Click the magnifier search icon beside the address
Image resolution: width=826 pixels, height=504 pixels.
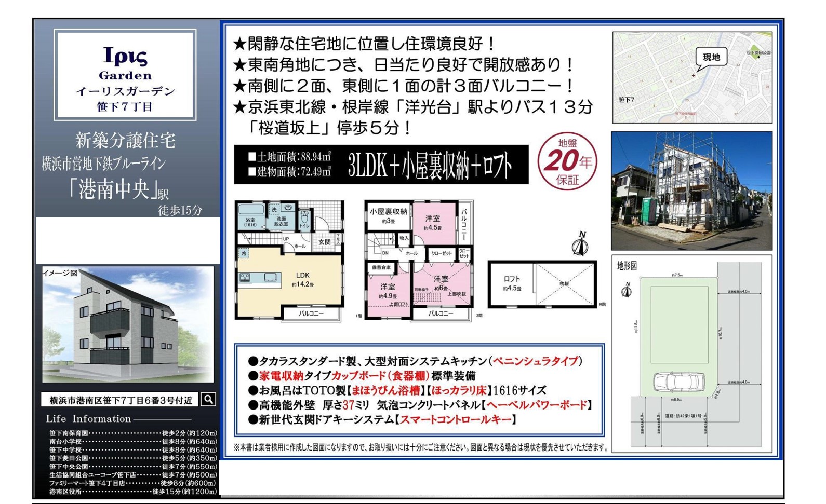pyautogui.click(x=208, y=399)
